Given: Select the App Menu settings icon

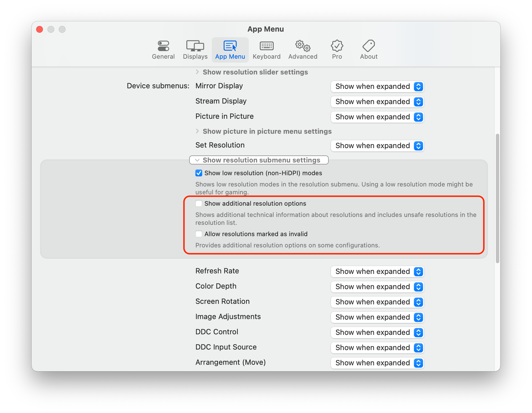Looking at the screenshot, I should coord(230,50).
